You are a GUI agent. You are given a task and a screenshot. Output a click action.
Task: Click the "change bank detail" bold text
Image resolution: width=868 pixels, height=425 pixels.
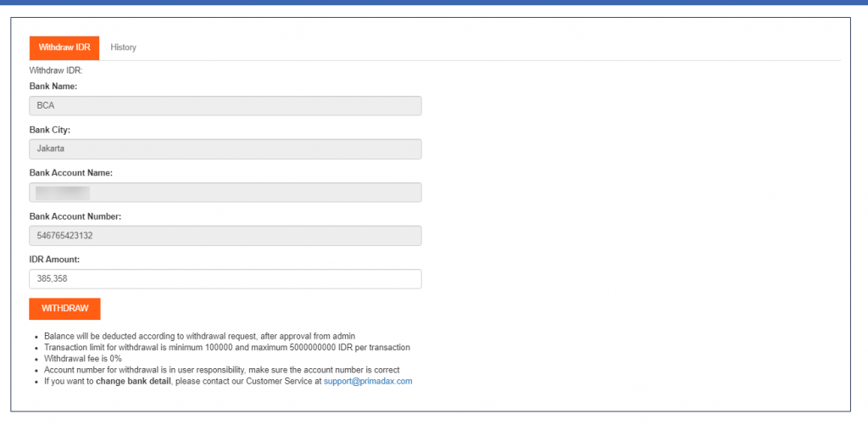click(x=133, y=381)
